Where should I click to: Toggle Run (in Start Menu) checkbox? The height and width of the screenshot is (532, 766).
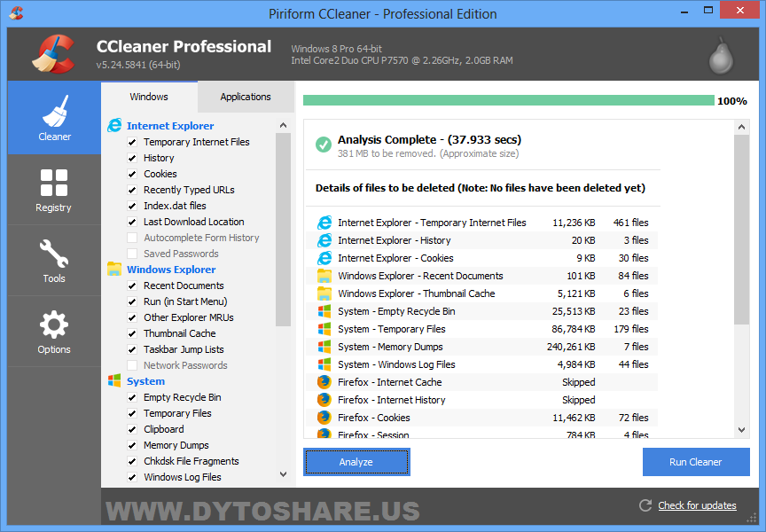pos(132,301)
